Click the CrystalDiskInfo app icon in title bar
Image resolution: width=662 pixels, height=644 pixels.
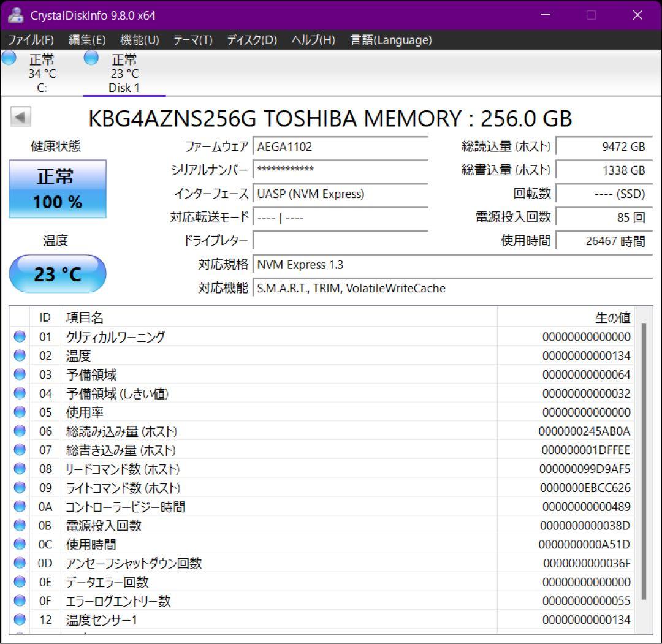(x=15, y=15)
